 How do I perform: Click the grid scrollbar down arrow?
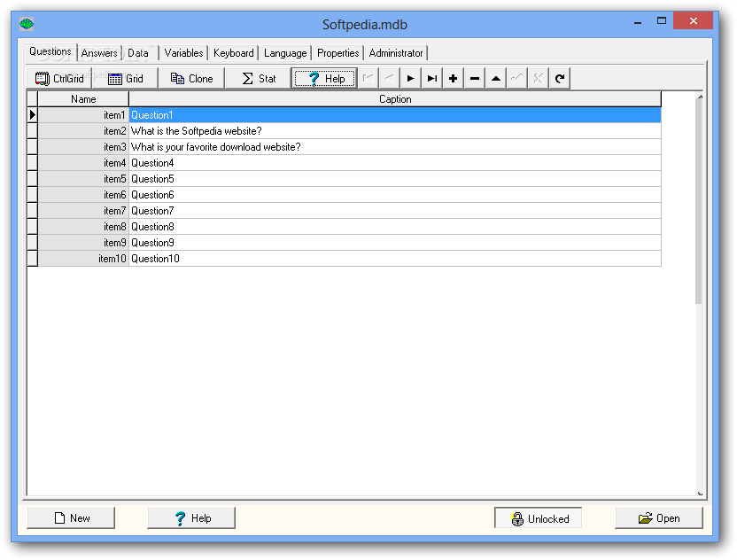[700, 494]
